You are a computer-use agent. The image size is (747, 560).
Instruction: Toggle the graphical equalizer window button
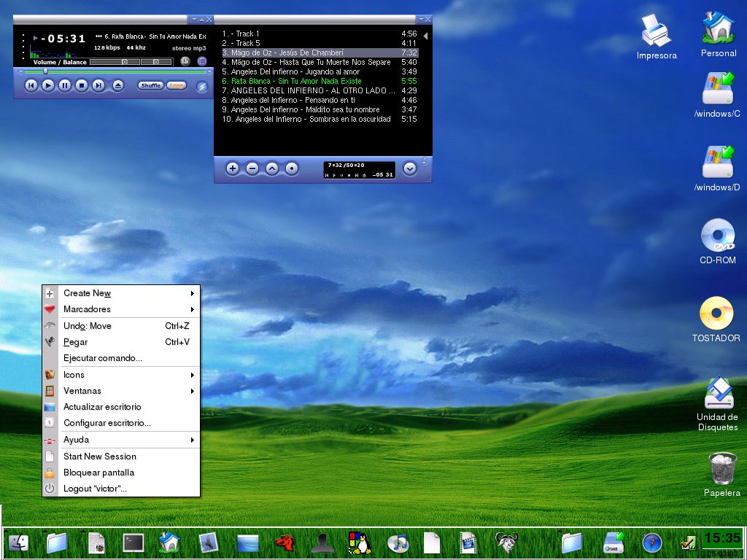tap(185, 61)
